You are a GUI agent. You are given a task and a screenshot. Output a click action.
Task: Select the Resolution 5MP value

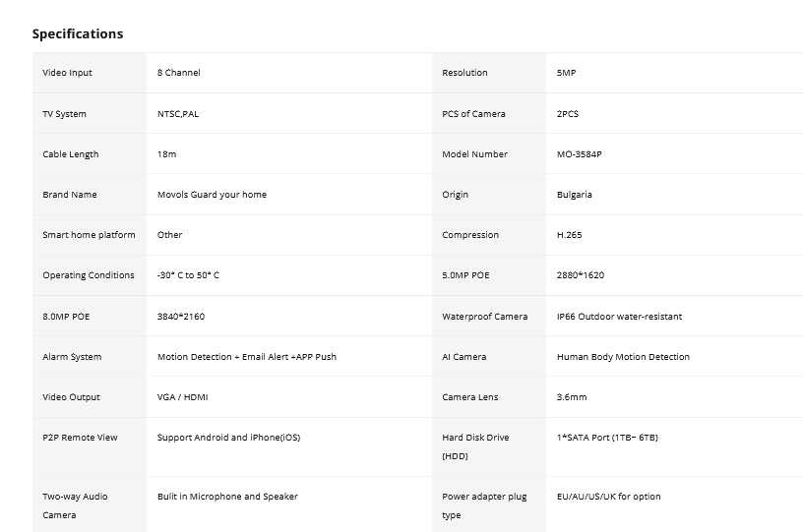567,73
